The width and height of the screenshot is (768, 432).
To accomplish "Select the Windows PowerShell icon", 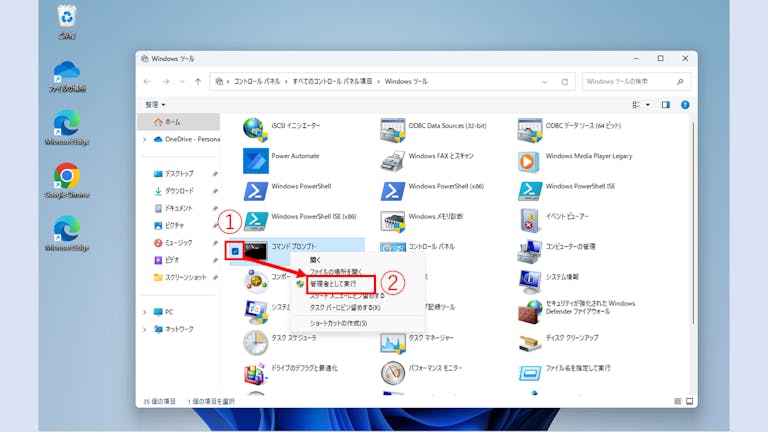I will click(255, 191).
